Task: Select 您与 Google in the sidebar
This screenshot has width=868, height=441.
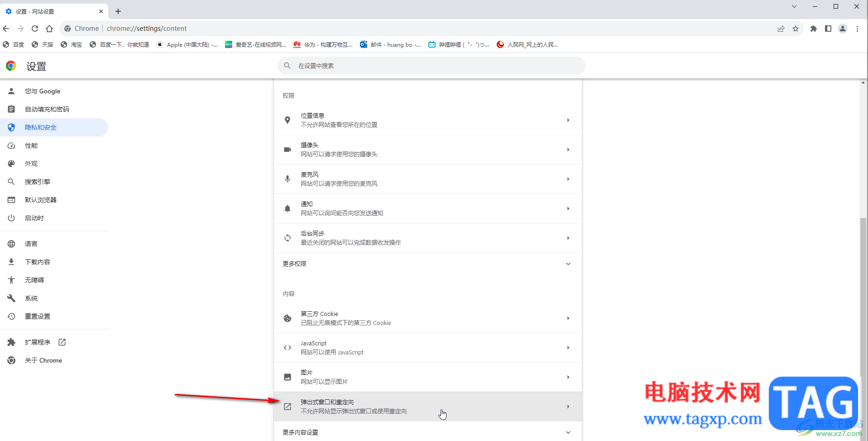Action: click(x=54, y=91)
